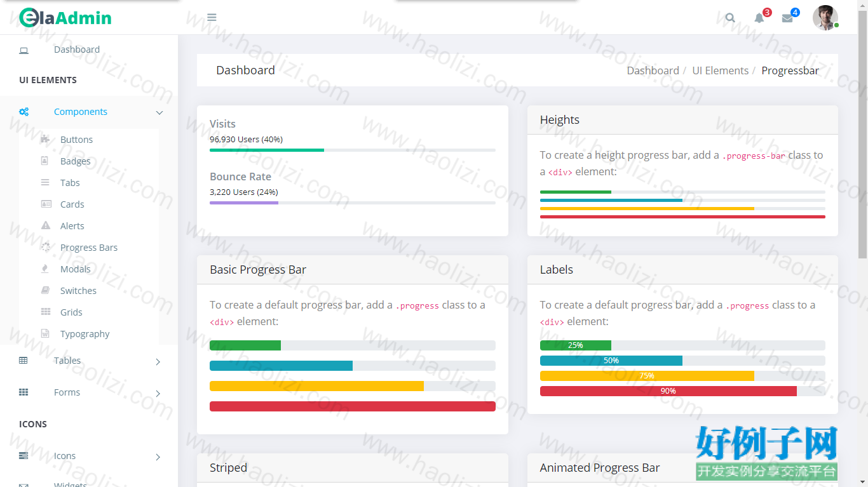
Task: Click the Alerts warning triangle icon
Action: pyautogui.click(x=46, y=225)
